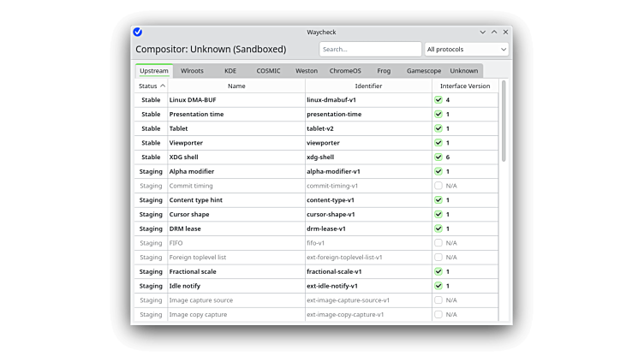Click the Status column sort arrow
The width and height of the screenshot is (644, 362).
click(x=163, y=86)
